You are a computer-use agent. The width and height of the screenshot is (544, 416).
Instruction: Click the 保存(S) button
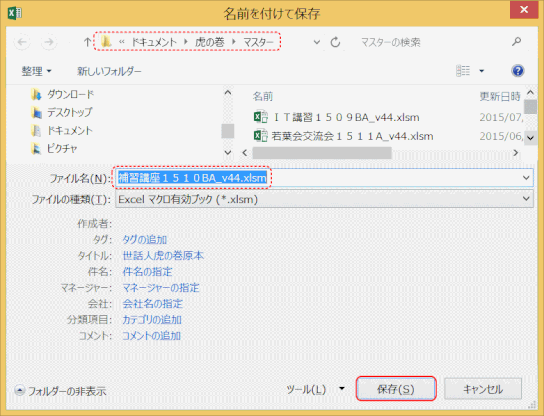tap(396, 389)
